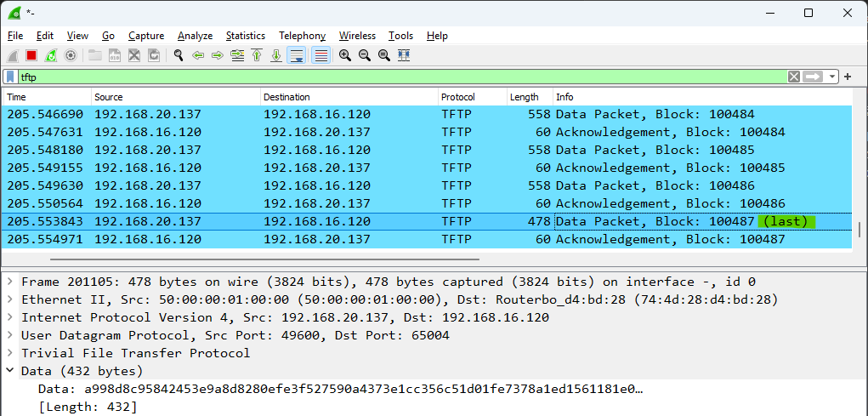This screenshot has height=416, width=868.
Task: Open the View menu
Action: tap(77, 36)
